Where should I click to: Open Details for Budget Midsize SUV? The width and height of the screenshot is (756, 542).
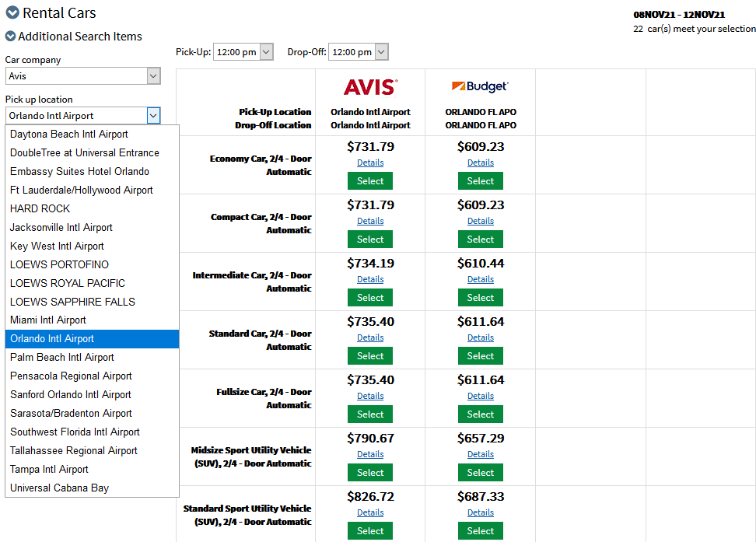point(480,455)
